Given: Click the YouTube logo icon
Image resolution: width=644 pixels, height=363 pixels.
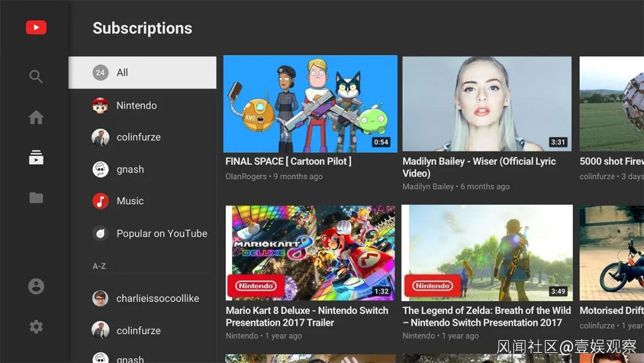Looking at the screenshot, I should [x=36, y=27].
